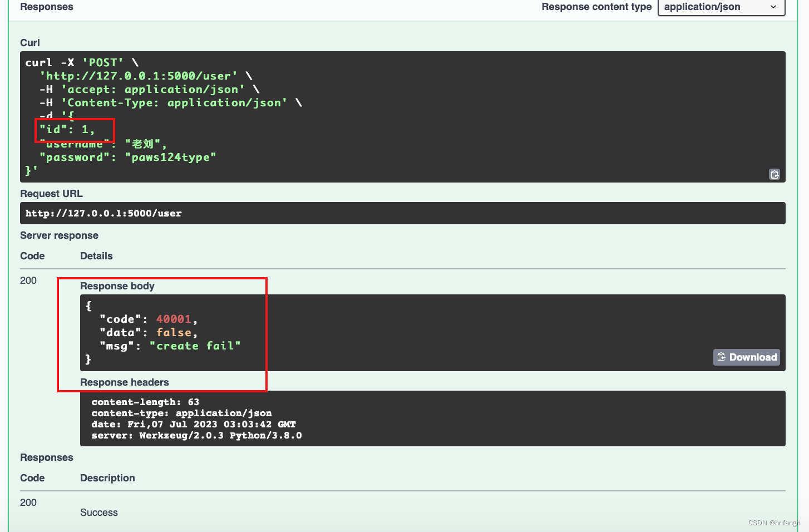Click the Request URL heading
This screenshot has width=809, height=532.
(51, 194)
